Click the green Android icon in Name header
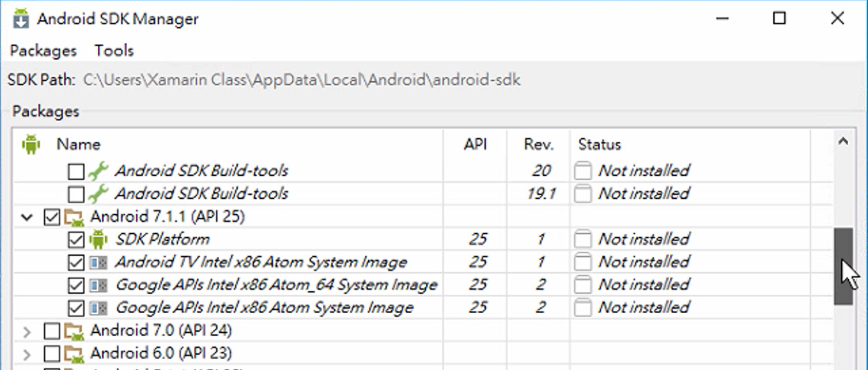The image size is (868, 370). click(30, 144)
